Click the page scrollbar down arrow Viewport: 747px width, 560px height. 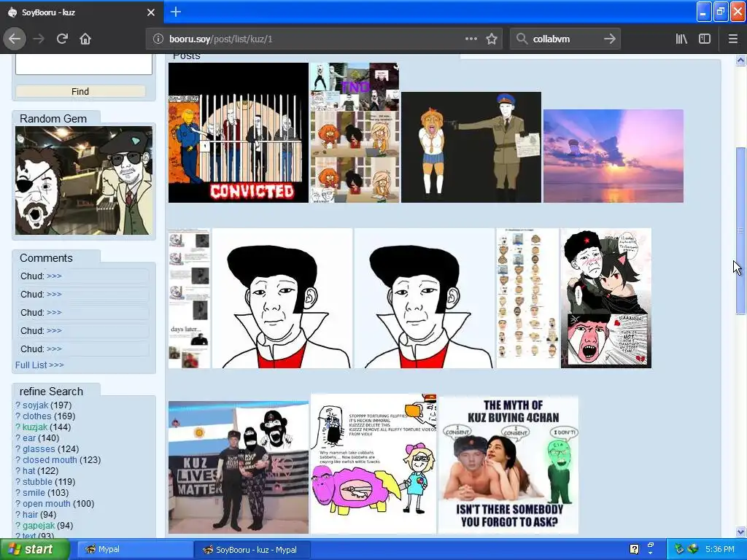740,532
